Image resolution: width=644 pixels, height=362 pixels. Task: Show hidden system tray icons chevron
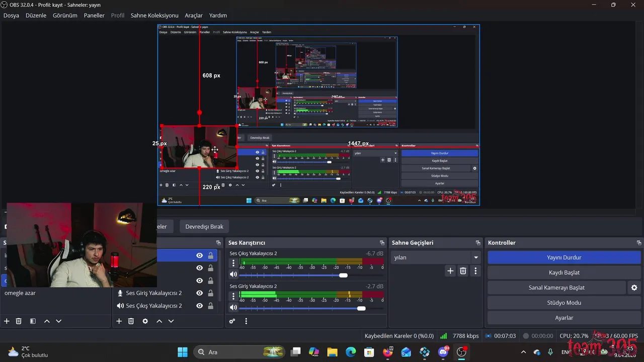(523, 352)
